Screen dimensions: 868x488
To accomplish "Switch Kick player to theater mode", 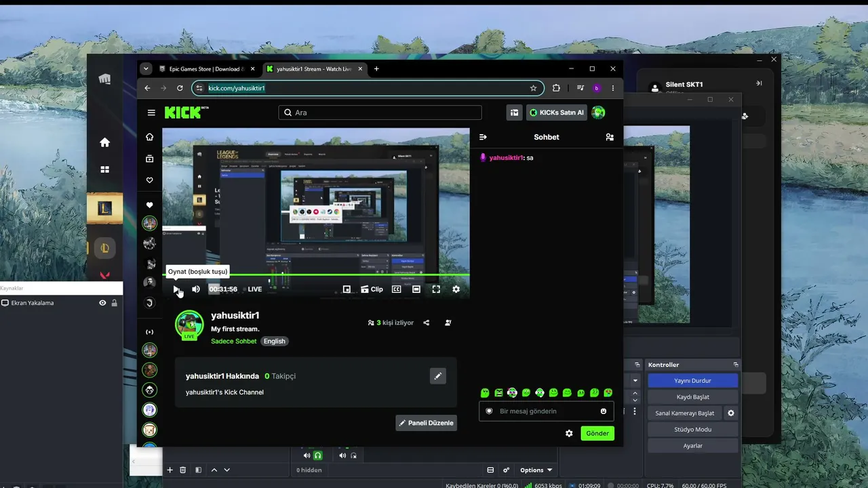I will click(416, 289).
